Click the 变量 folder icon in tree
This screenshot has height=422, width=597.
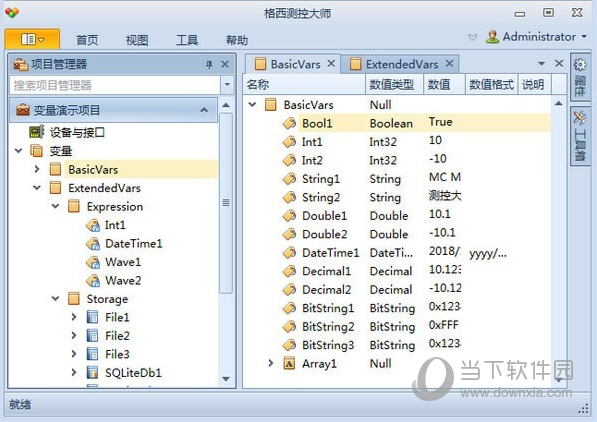(37, 151)
